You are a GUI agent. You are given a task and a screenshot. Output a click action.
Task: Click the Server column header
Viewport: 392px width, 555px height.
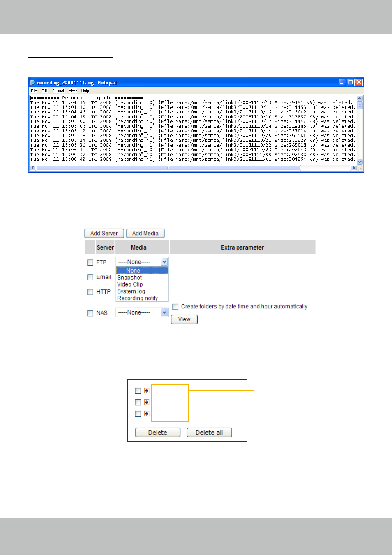[x=105, y=247]
